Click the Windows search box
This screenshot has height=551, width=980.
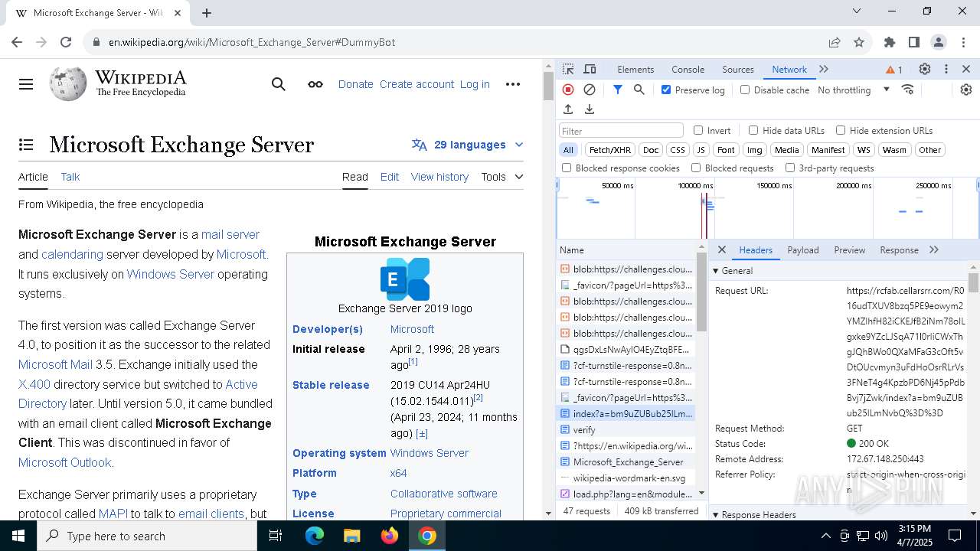click(x=147, y=536)
